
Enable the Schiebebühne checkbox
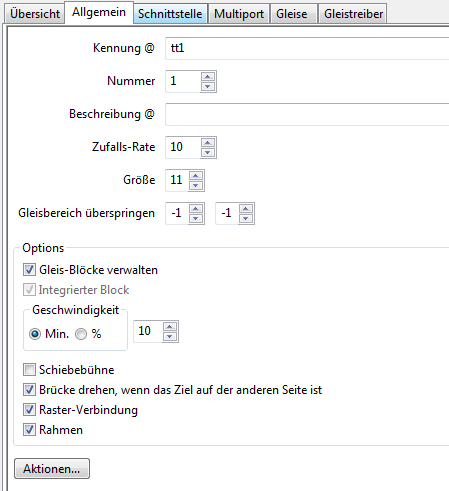[x=29, y=370]
